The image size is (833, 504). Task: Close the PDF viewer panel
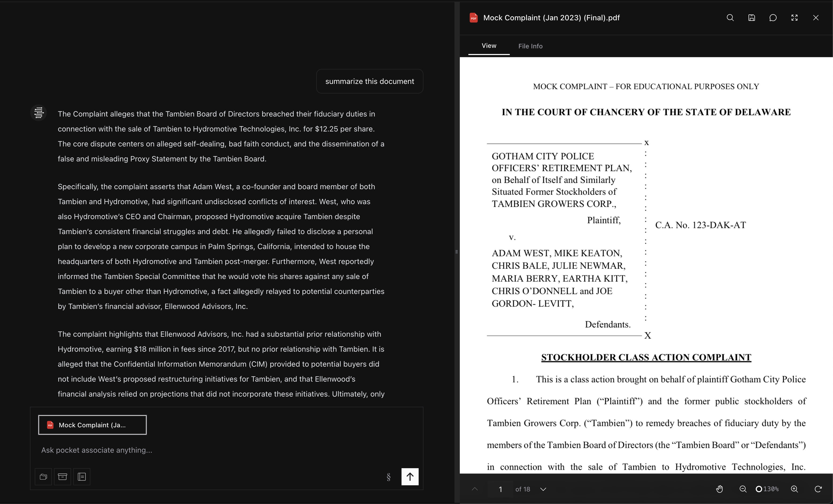(816, 18)
